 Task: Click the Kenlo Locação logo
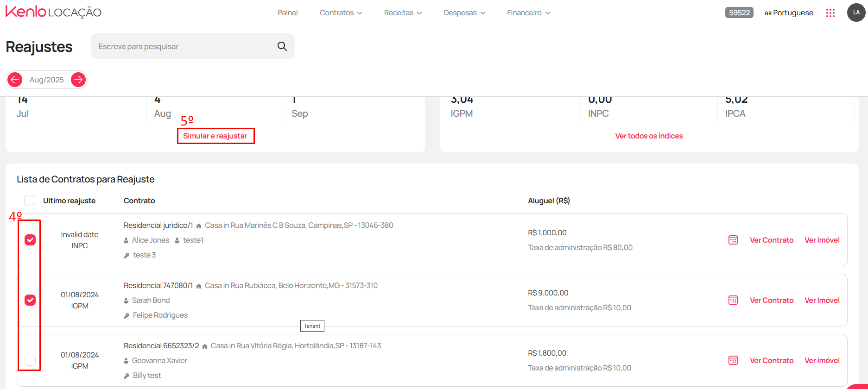[53, 12]
